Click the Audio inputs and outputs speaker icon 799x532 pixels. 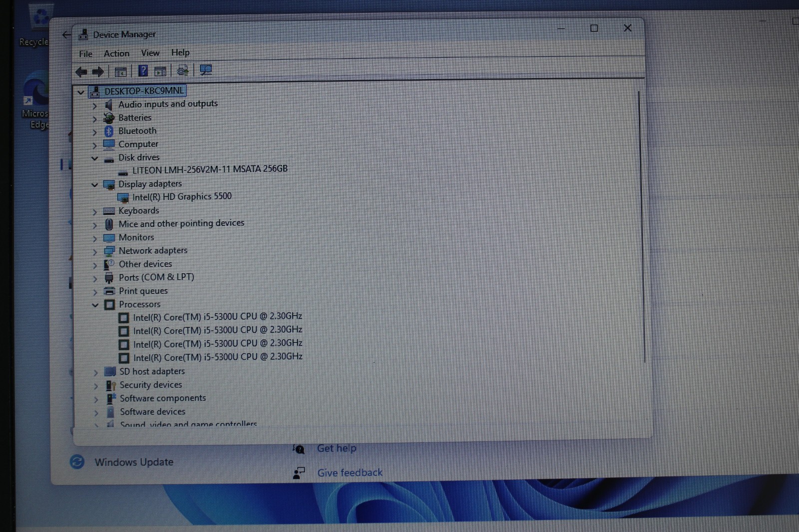click(108, 105)
